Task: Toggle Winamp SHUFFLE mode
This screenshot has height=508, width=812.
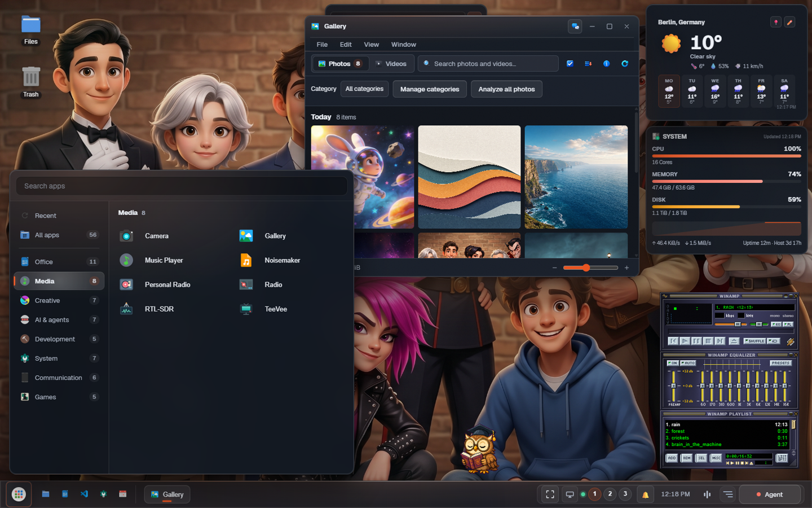Action: pyautogui.click(x=755, y=341)
